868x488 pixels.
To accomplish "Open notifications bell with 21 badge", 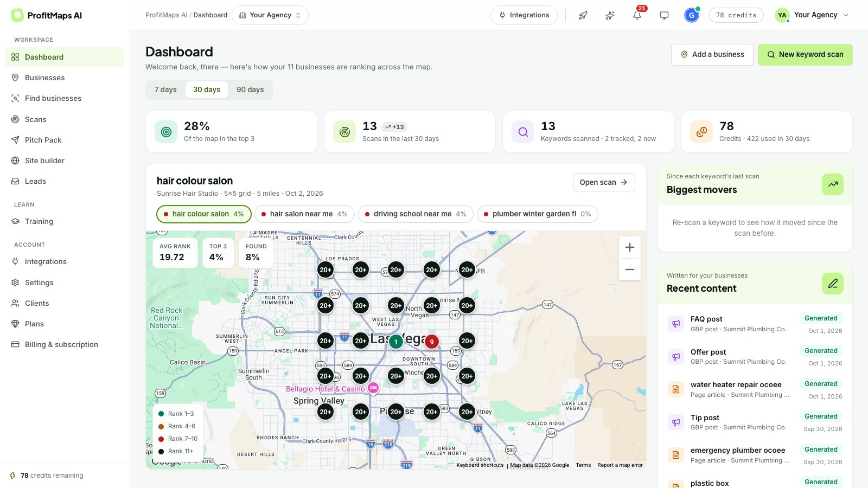I will 637,15.
